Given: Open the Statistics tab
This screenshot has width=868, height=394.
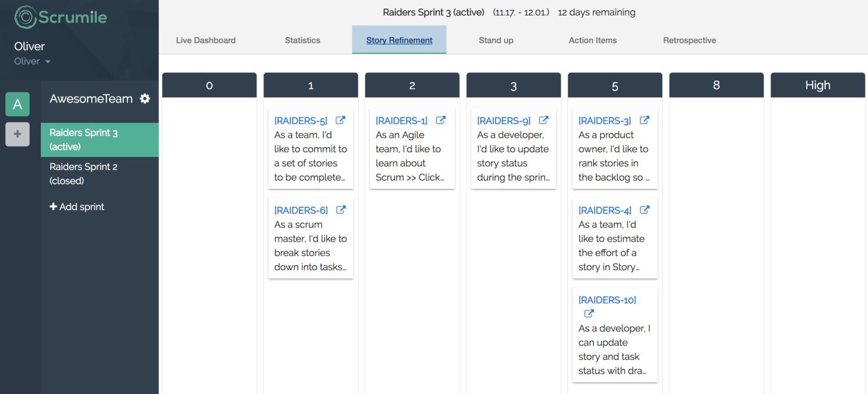Looking at the screenshot, I should (302, 40).
